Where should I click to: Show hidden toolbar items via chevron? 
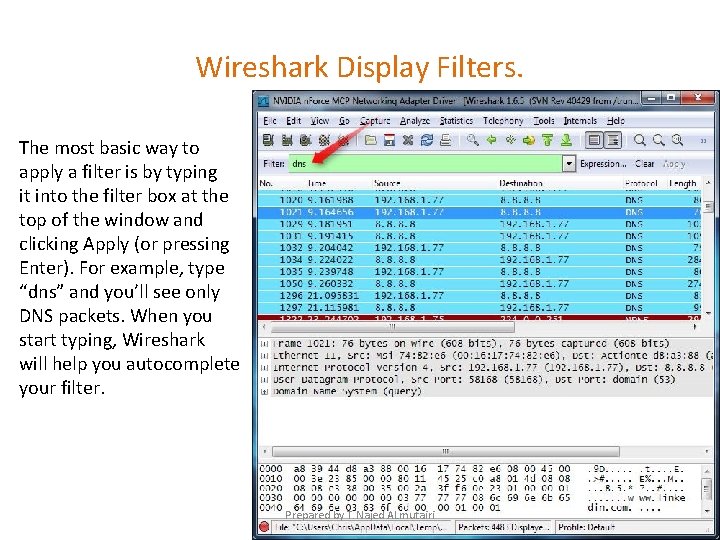point(703,141)
